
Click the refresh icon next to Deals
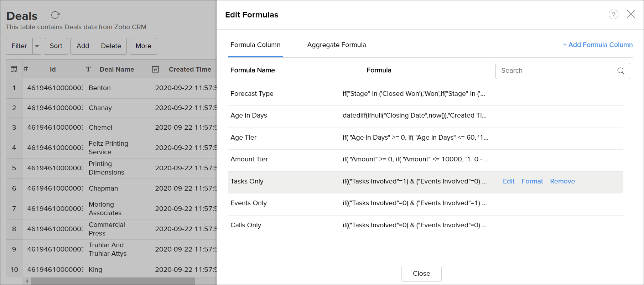click(x=55, y=15)
